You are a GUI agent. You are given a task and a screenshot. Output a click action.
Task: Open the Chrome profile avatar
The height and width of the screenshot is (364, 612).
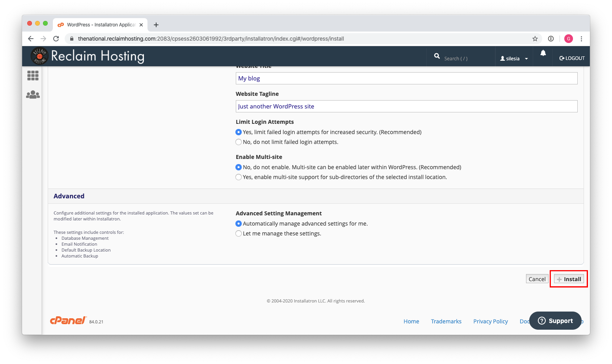[568, 39]
